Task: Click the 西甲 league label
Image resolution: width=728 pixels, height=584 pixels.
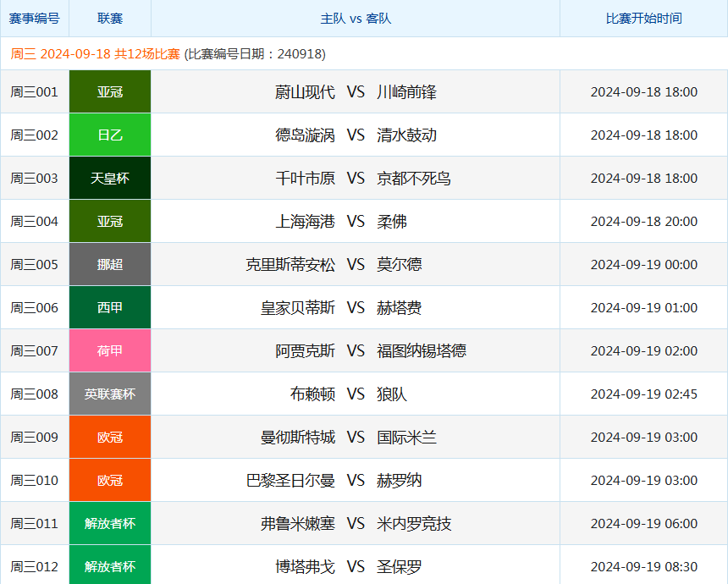Action: click(109, 307)
